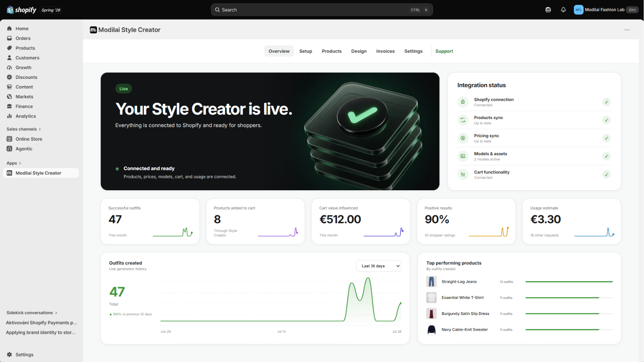Click the Shopify logo
This screenshot has height=362, width=644.
click(22, 10)
